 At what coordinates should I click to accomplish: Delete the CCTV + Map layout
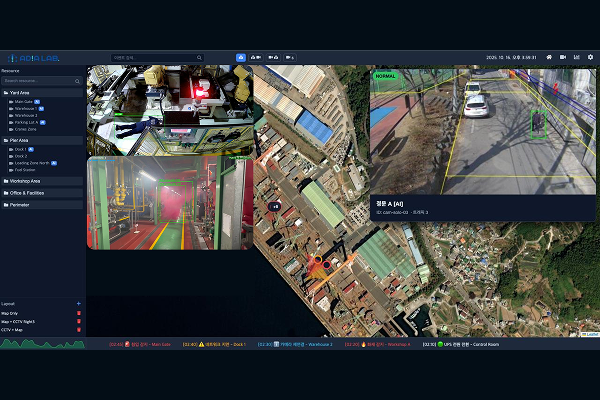[79, 329]
